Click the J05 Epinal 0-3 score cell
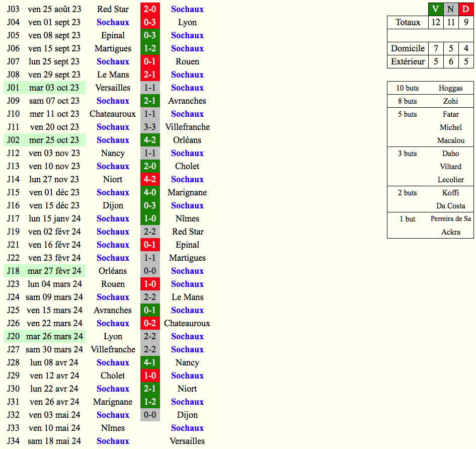This screenshot has width=476, height=449. click(x=150, y=35)
